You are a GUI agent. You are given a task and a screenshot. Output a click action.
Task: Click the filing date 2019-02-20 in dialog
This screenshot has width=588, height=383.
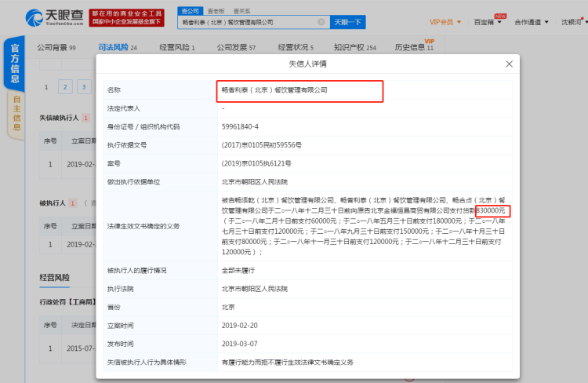(240, 326)
